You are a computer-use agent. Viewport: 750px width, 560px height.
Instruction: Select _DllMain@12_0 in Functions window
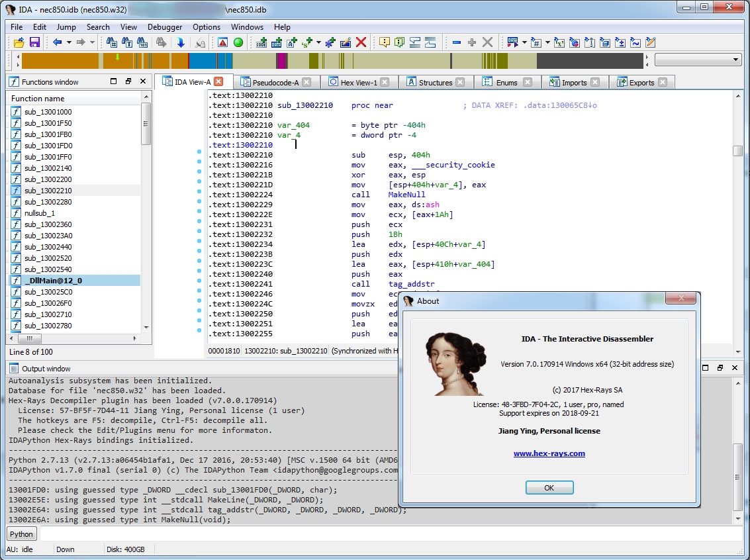[75, 281]
